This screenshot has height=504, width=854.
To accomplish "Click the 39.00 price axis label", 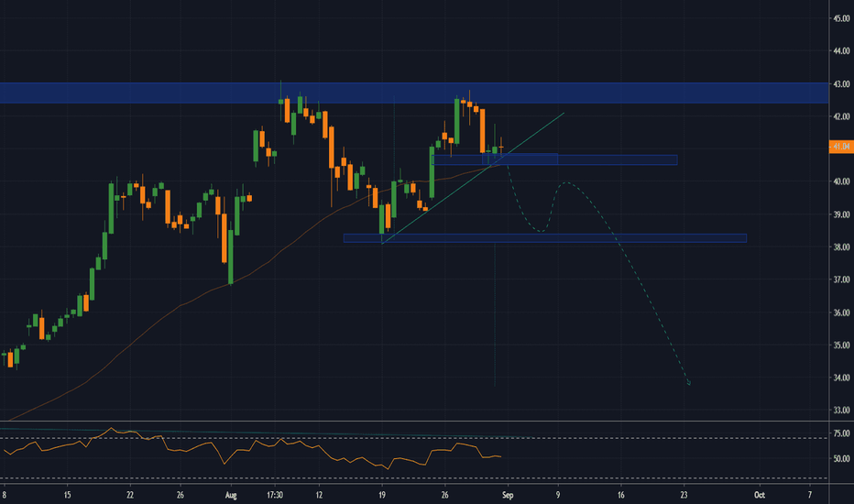I will pyautogui.click(x=841, y=214).
